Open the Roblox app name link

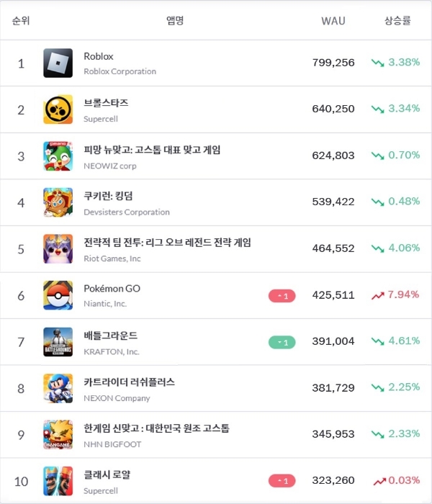(99, 56)
